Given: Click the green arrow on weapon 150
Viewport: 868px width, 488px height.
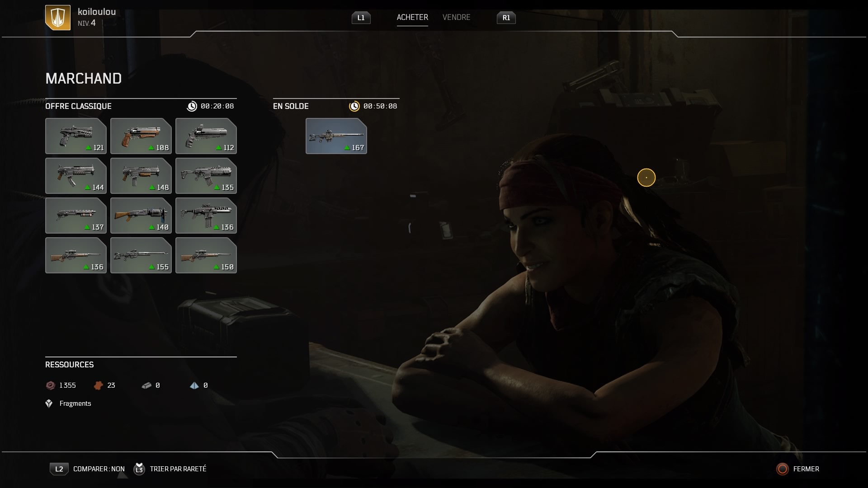Looking at the screenshot, I should click(217, 267).
